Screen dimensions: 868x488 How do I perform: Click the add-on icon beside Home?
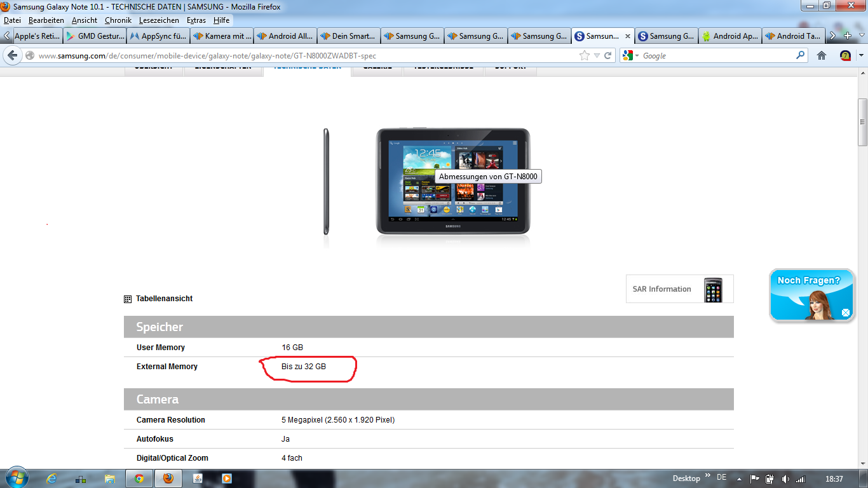[x=845, y=56]
